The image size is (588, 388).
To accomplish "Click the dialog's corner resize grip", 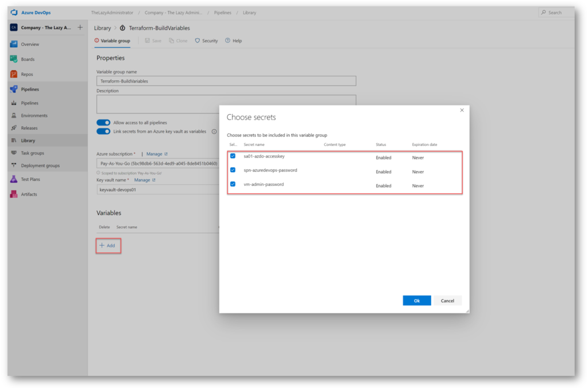I will (x=467, y=311).
